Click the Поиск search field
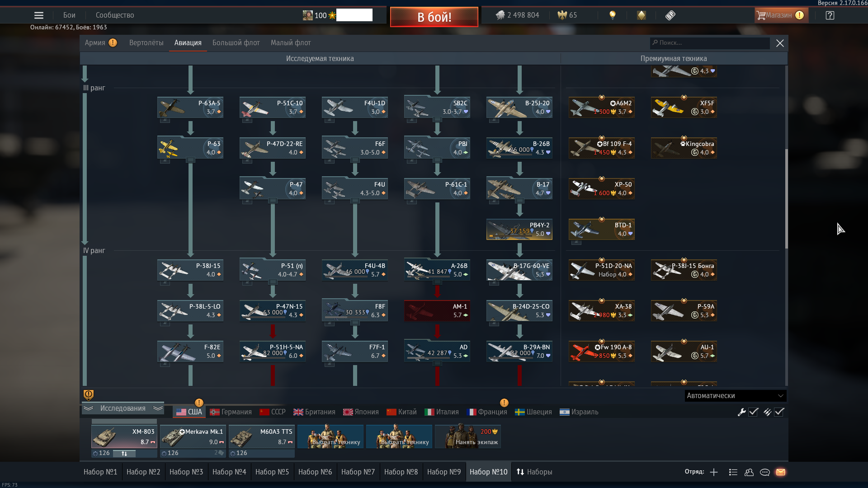This screenshot has width=868, height=488. [710, 43]
